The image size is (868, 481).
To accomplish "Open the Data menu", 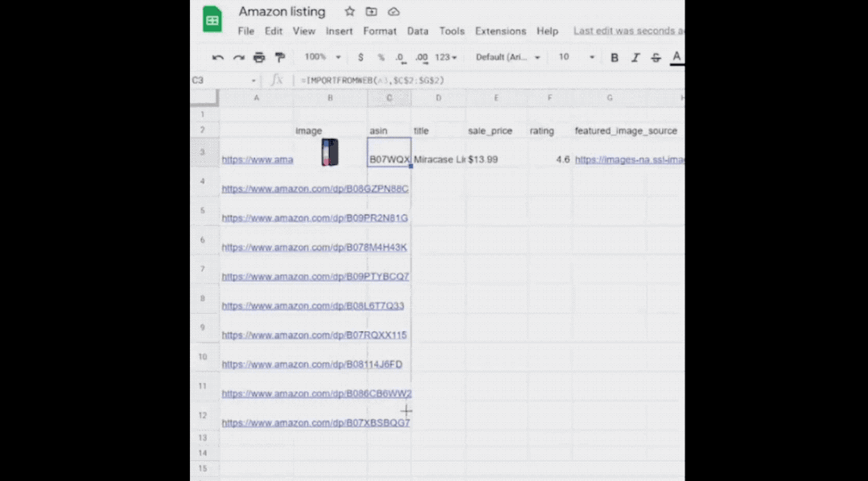I will (418, 31).
